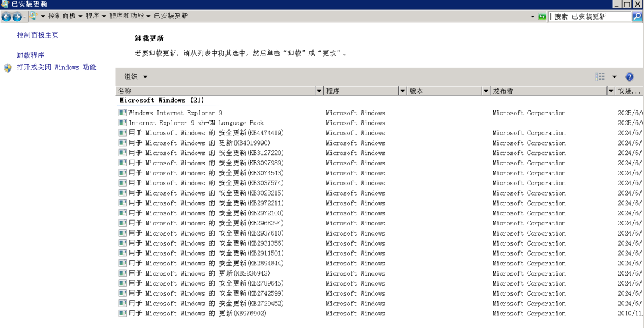Select the KB2789645 security update row
644x328 pixels.
click(x=380, y=283)
